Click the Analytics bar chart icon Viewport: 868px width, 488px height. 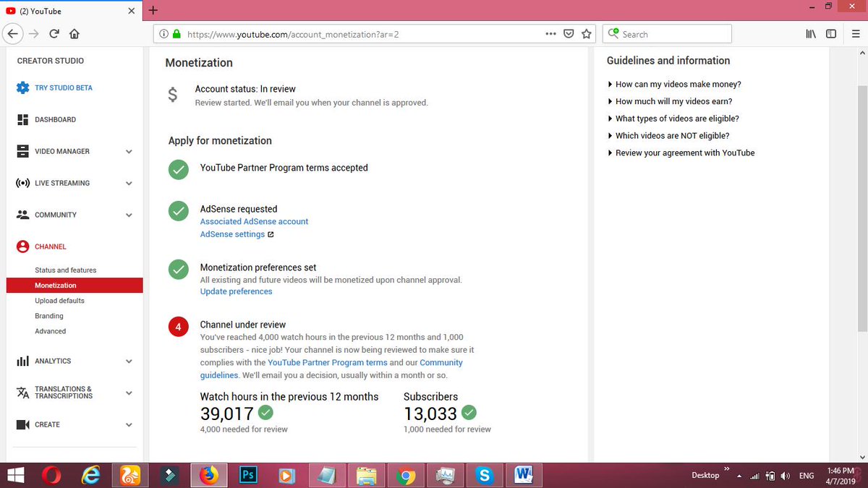tap(22, 361)
